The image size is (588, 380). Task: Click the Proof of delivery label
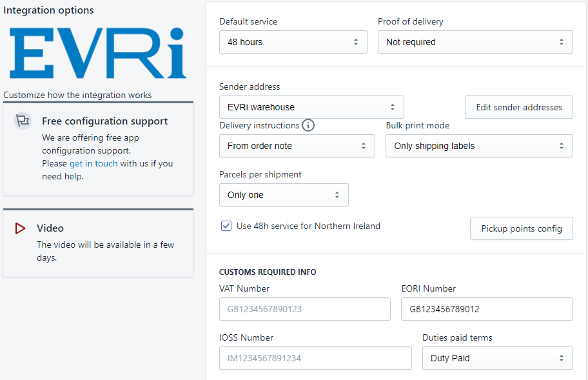pos(411,22)
